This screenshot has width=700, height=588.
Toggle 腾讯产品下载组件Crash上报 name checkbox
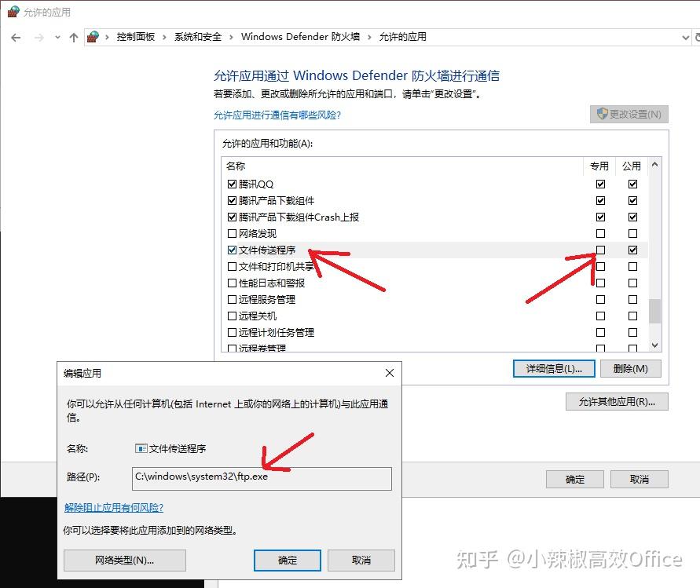click(232, 217)
